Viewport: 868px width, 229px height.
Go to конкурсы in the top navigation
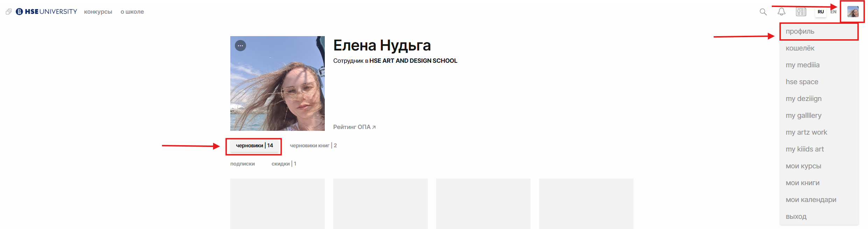(x=98, y=12)
